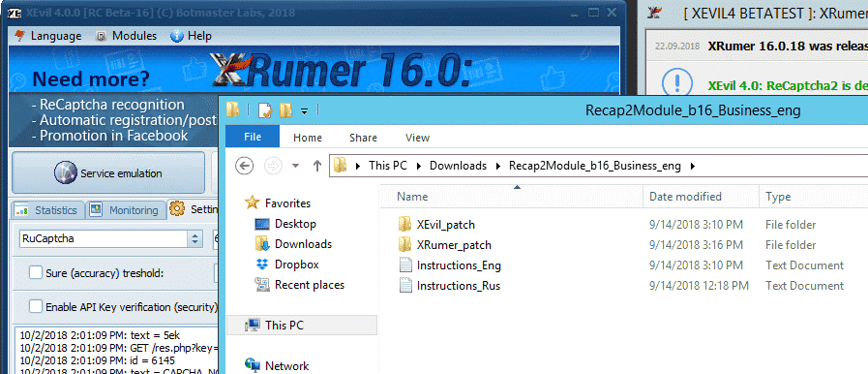Viewport: 868px width, 374px height.
Task: Click the XRumer 16.0.18 release headline
Action: coord(788,46)
